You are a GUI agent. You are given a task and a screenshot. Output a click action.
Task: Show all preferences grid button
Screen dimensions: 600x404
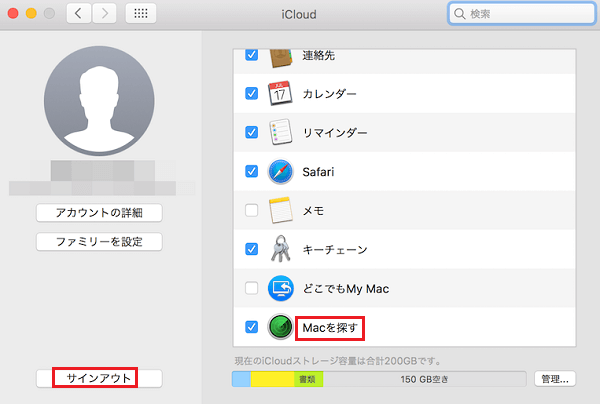141,14
